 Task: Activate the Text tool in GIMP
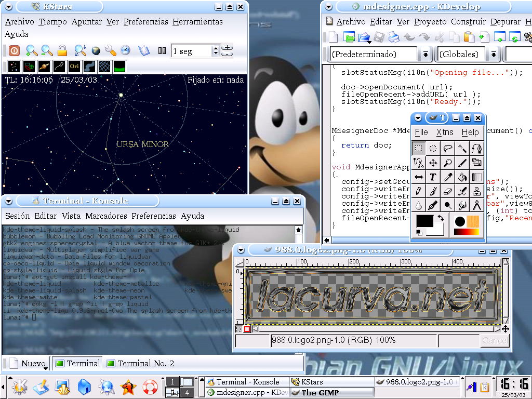(433, 177)
